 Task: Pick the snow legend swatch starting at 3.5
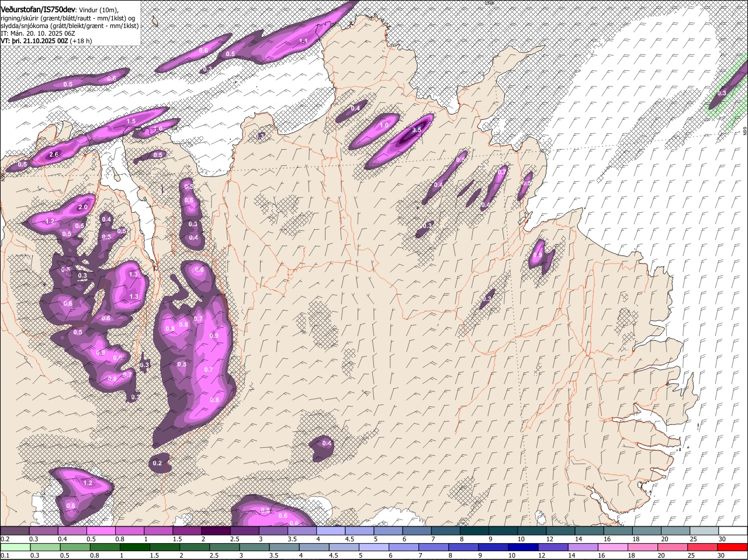tap(302, 531)
